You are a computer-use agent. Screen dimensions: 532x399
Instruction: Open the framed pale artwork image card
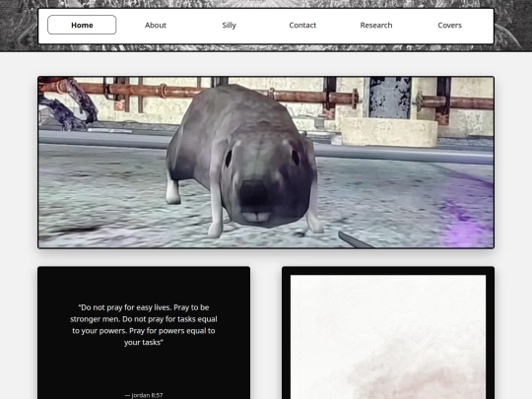click(x=388, y=333)
